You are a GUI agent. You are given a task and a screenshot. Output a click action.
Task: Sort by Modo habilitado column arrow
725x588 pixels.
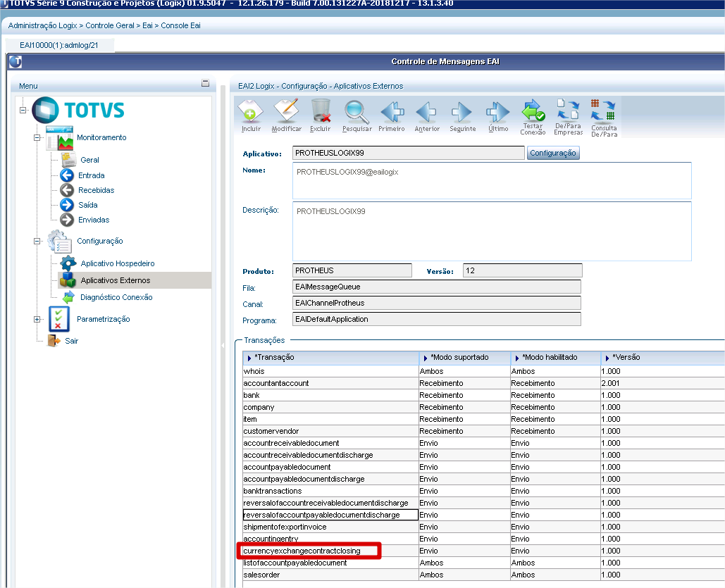coord(517,358)
